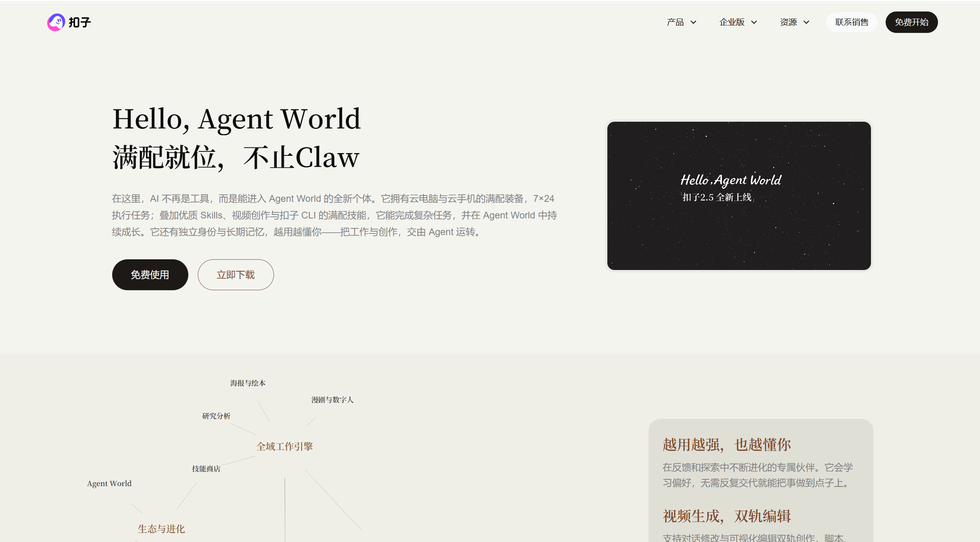This screenshot has width=980, height=542.
Task: Click the 免费使用 button
Action: pos(150,275)
